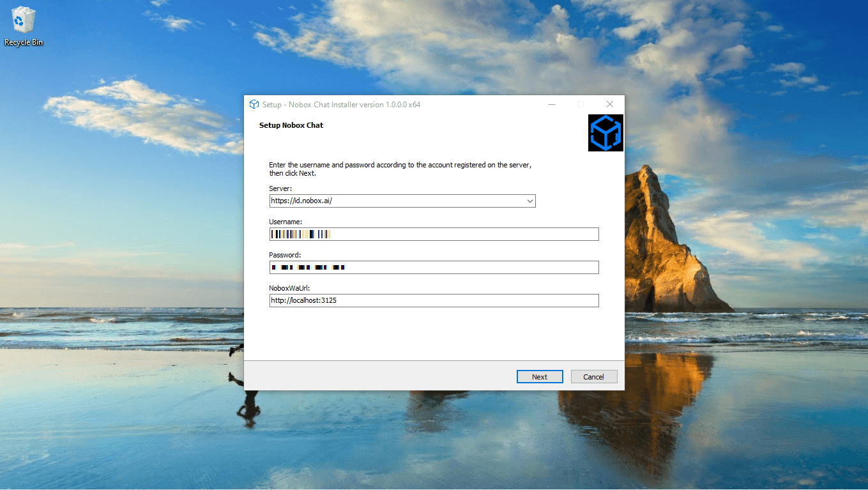Click the Setup Nobox Chat heading
Image resolution: width=868 pixels, height=490 pixels.
point(291,125)
